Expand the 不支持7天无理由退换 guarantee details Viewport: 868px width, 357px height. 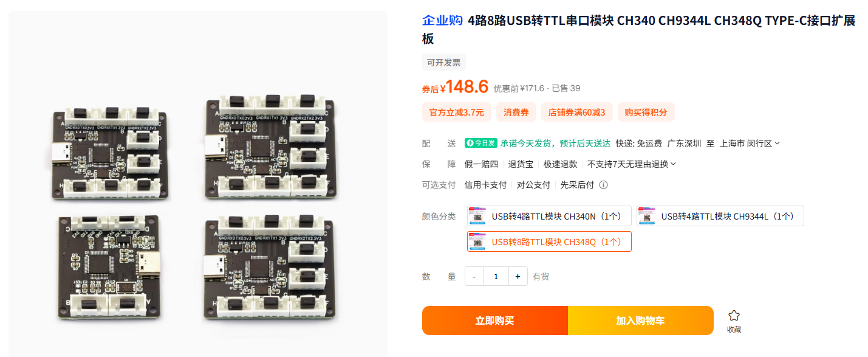click(x=631, y=164)
